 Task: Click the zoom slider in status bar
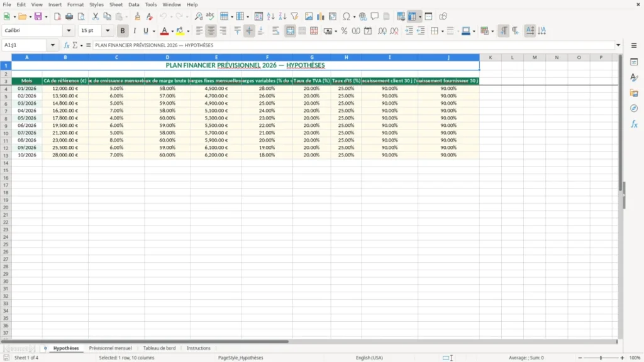(601, 358)
